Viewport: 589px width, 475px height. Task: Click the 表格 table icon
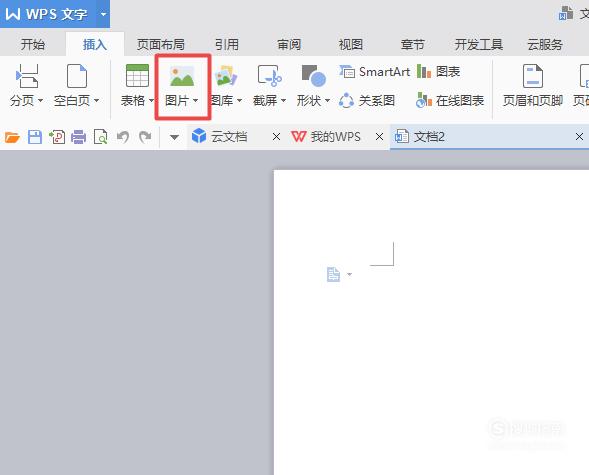137,76
